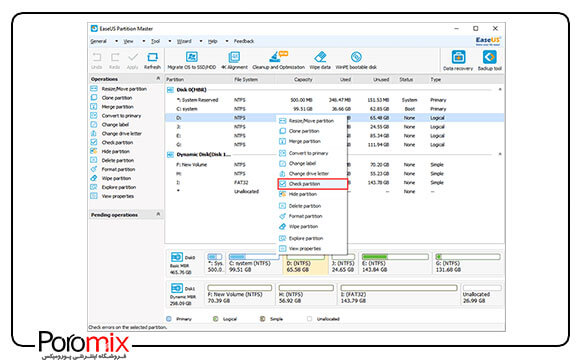Open the Help menu

212,41
